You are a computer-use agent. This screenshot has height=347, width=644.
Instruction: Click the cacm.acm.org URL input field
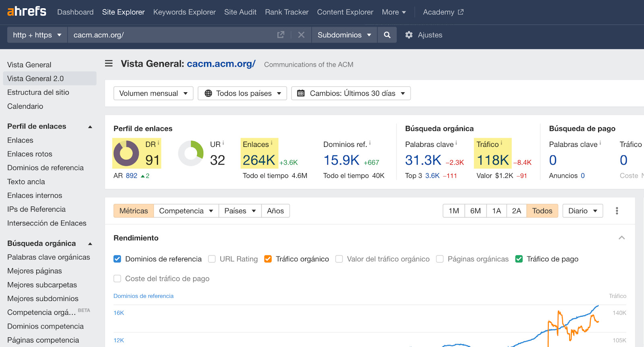169,35
